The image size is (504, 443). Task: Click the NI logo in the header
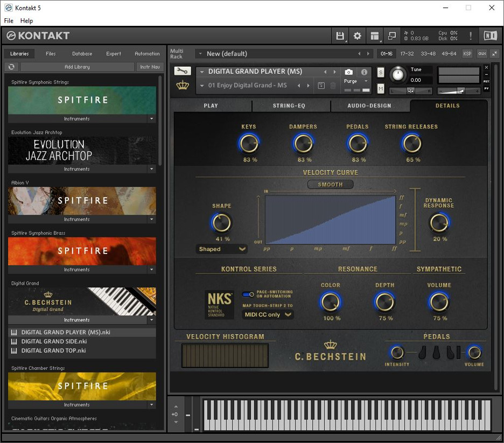(x=491, y=36)
